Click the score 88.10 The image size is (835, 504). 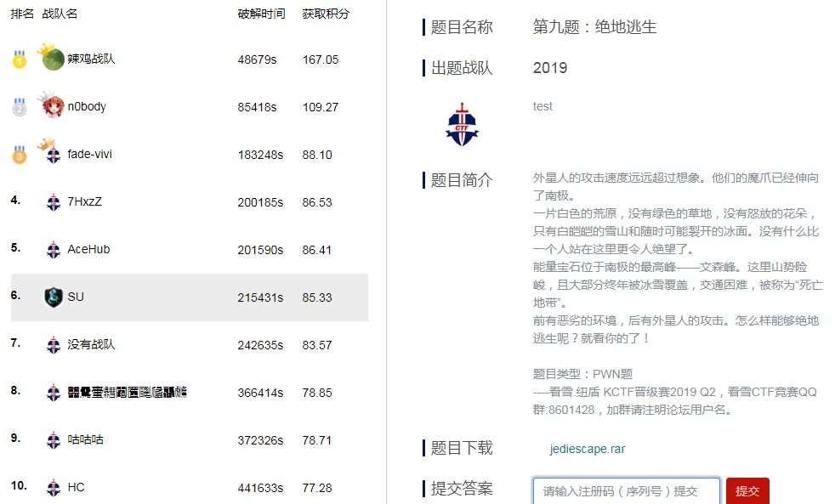pyautogui.click(x=317, y=155)
